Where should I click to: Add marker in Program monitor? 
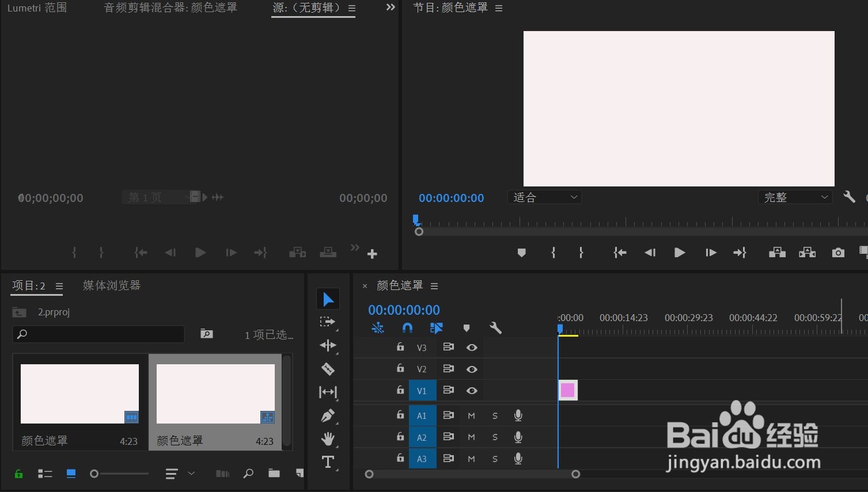pyautogui.click(x=521, y=253)
